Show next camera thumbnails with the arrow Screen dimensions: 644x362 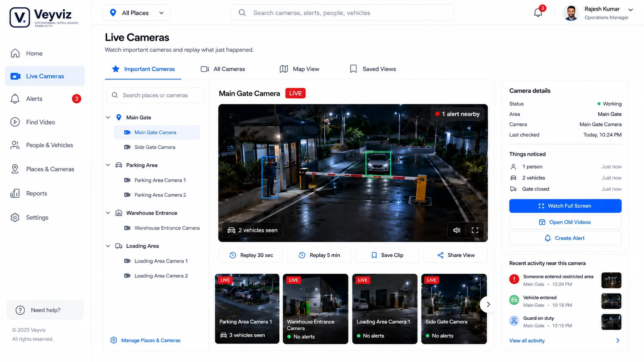point(488,304)
